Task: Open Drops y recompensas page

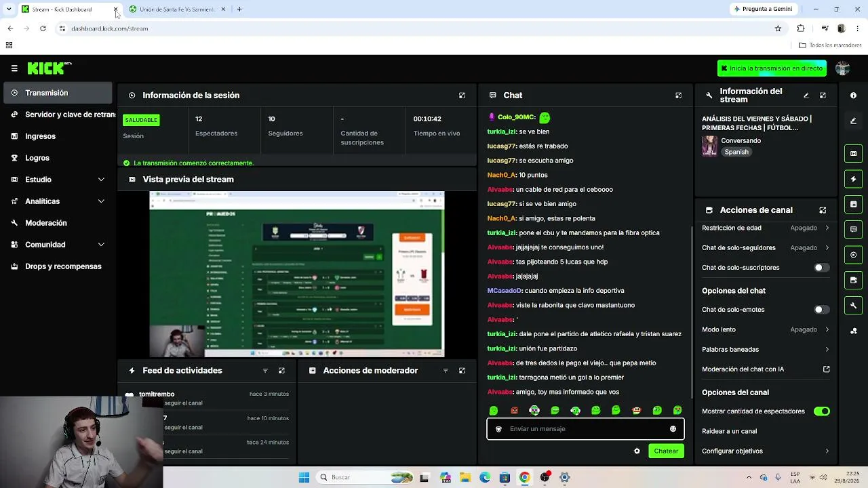Action: 58,266
